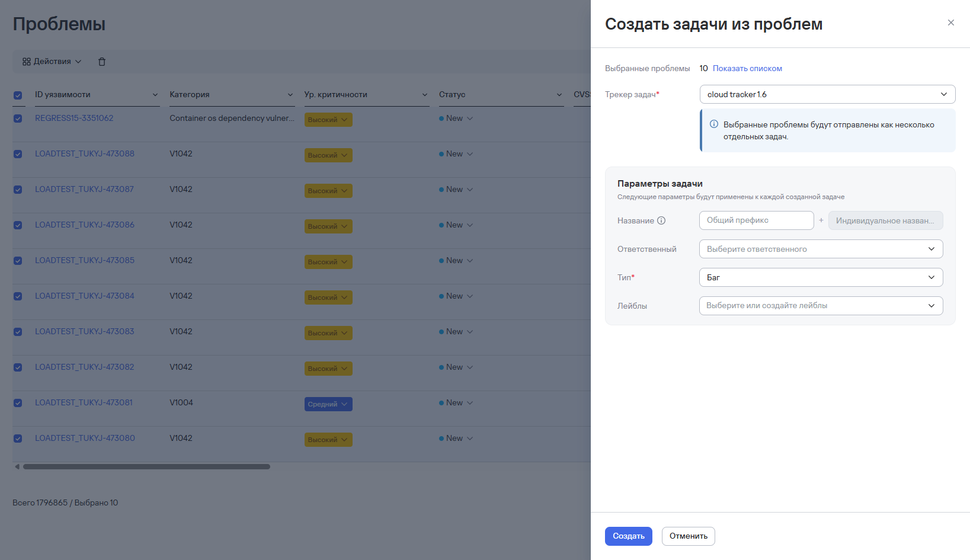Click the trash delete icon in toolbar
This screenshot has height=560, width=970.
pos(102,62)
